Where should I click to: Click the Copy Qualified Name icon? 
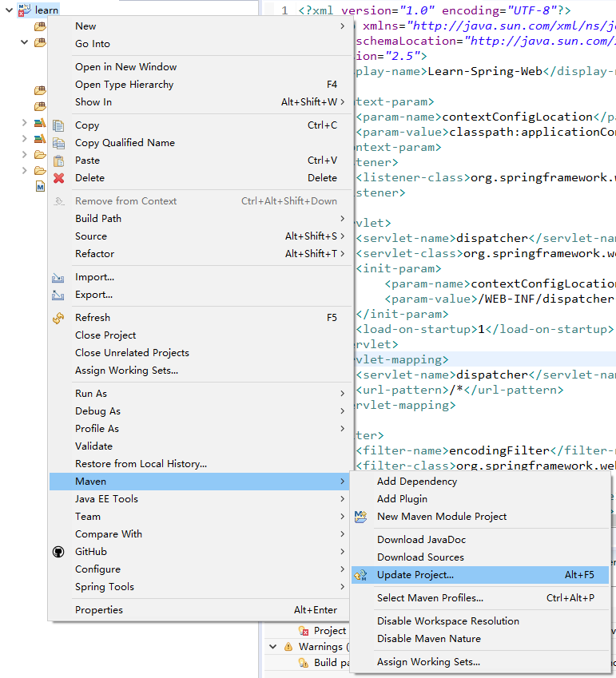click(58, 143)
